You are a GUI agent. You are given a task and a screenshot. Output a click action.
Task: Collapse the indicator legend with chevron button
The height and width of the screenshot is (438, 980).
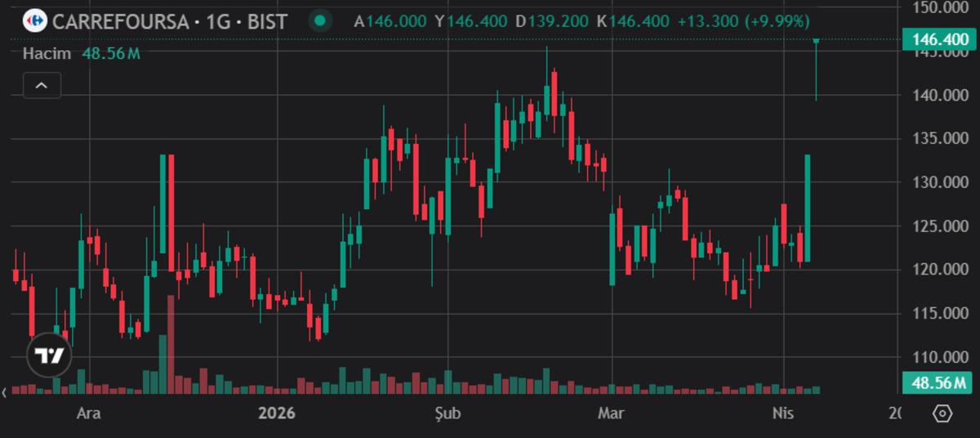[42, 85]
